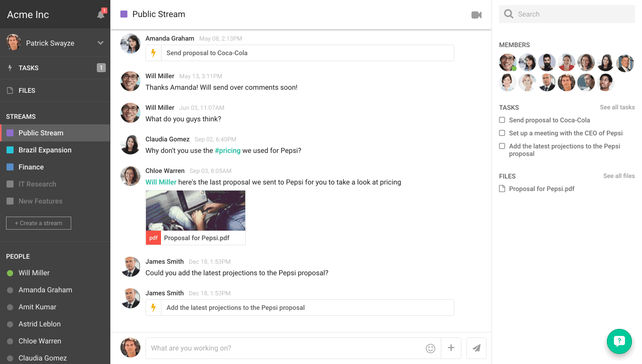Focus the What are you working on field
642x364 pixels.
click(x=283, y=348)
